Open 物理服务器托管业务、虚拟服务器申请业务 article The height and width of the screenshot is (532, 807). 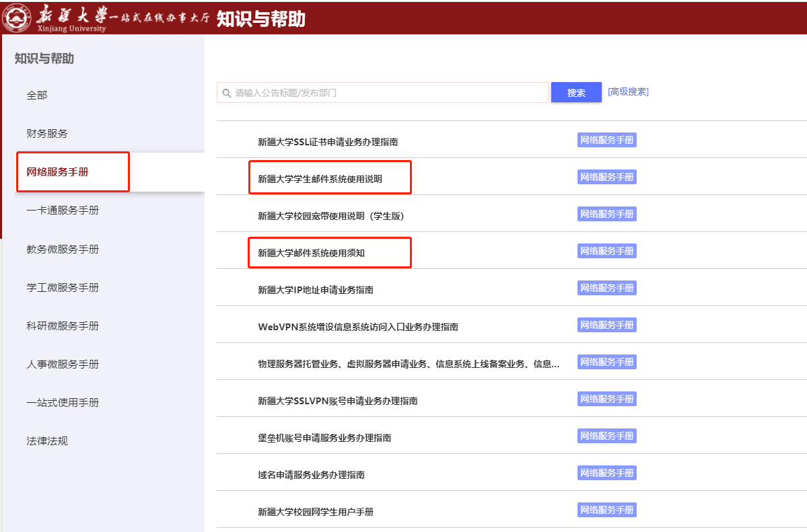409,365
